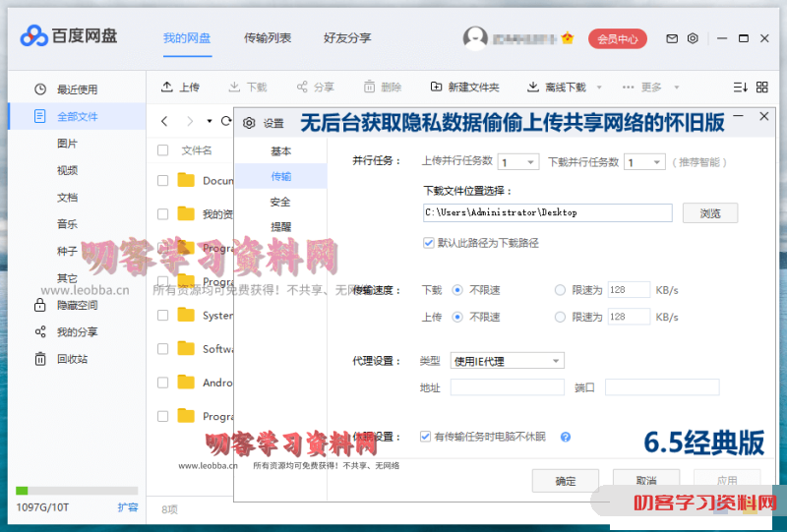Switch to 好友分享 tab
787x532 pixels.
(347, 38)
